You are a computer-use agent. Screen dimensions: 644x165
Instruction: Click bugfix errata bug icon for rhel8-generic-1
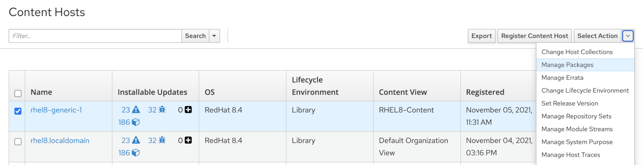[x=162, y=110]
